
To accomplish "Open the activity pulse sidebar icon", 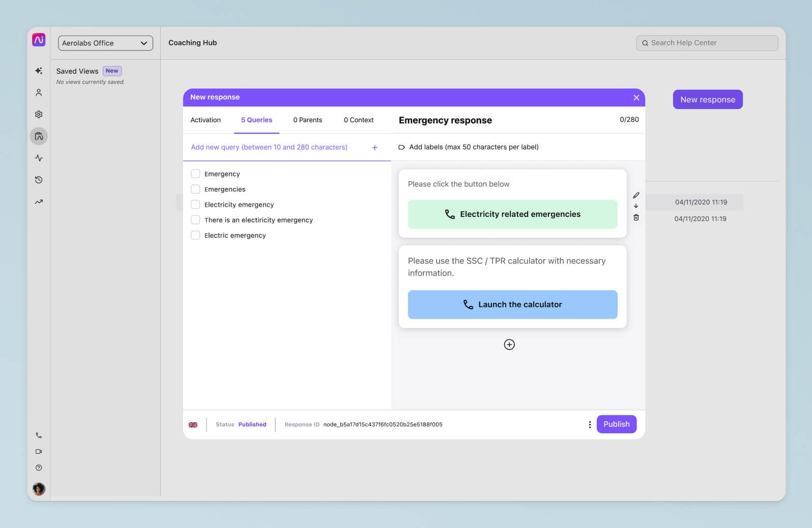I will click(39, 158).
